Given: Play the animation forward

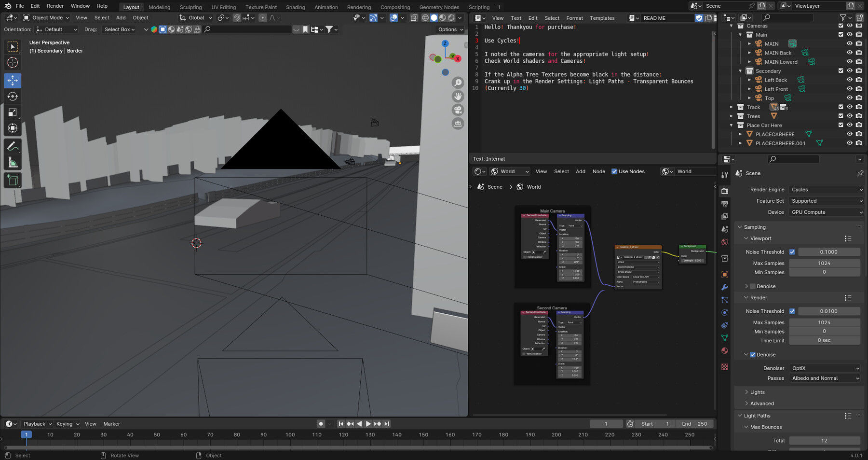Looking at the screenshot, I should click(x=368, y=424).
